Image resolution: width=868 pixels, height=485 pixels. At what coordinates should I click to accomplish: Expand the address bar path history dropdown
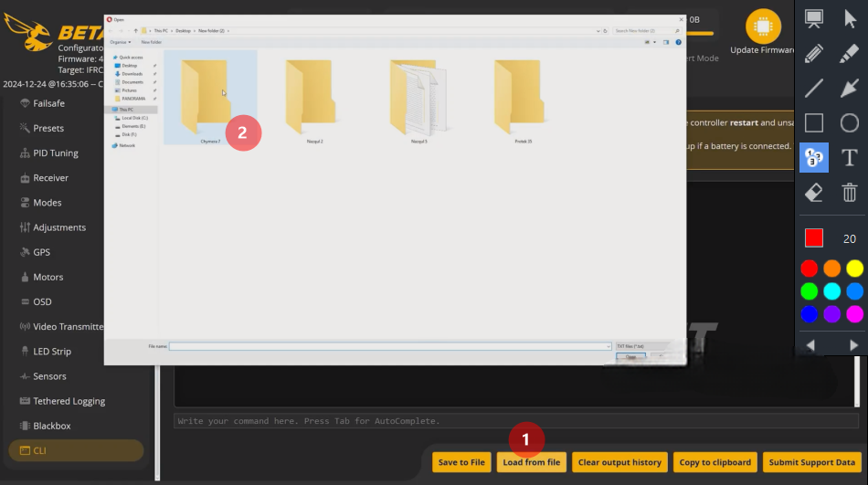point(600,30)
